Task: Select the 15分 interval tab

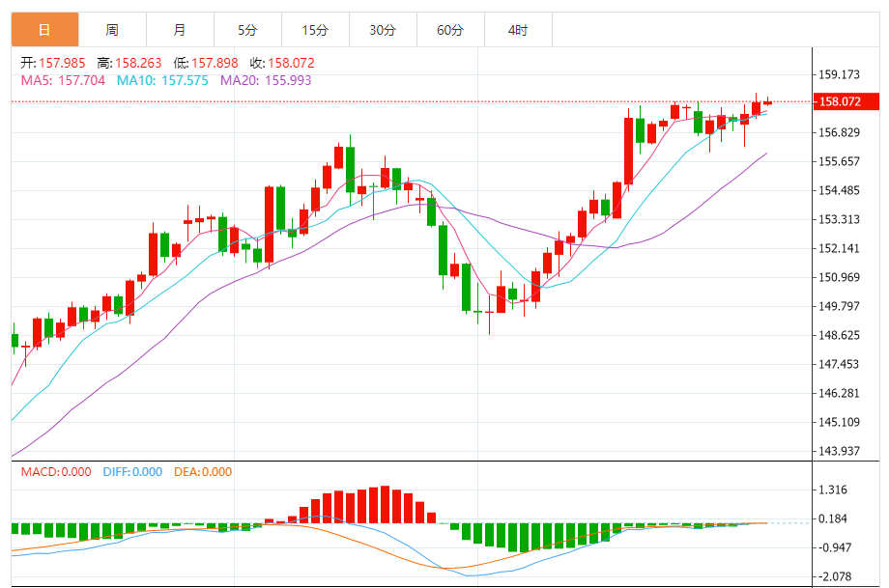Action: click(315, 30)
